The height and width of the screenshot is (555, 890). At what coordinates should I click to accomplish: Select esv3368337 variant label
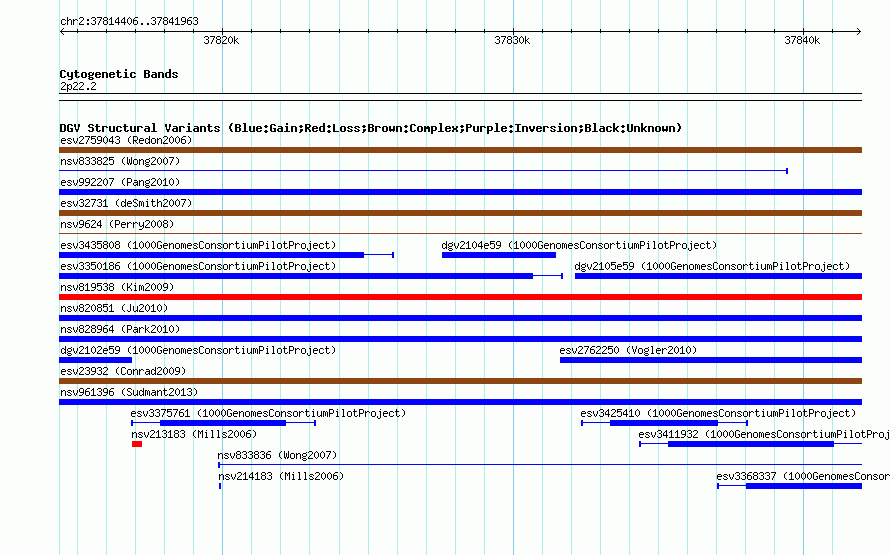click(x=803, y=476)
